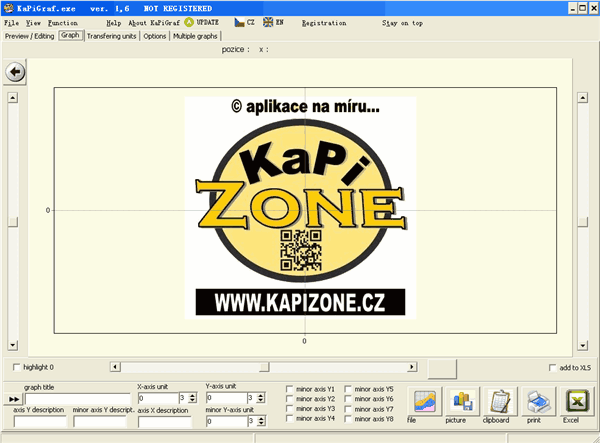The width and height of the screenshot is (600, 443).
Task: Open the Help menu
Action: coord(114,23)
